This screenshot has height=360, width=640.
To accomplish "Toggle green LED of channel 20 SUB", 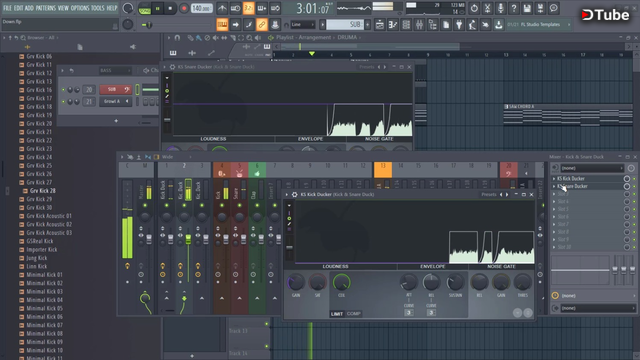I will click(63, 89).
